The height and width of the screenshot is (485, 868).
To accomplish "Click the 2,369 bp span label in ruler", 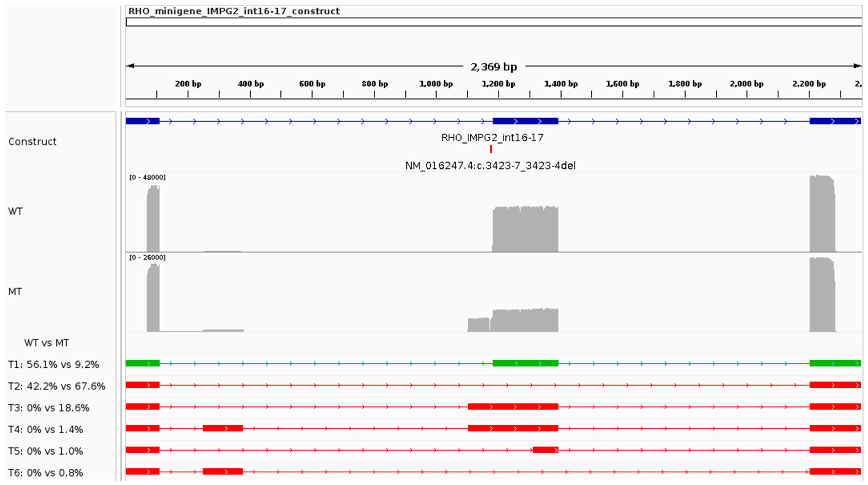I will pyautogui.click(x=494, y=67).
